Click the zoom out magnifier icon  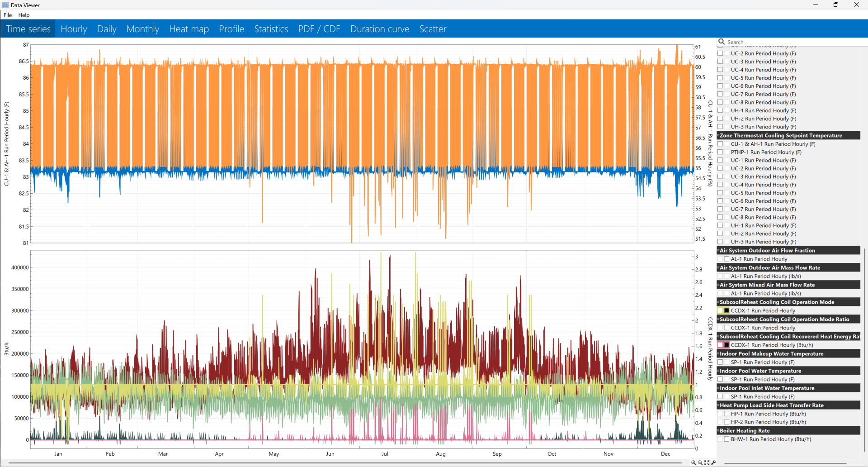pos(700,462)
